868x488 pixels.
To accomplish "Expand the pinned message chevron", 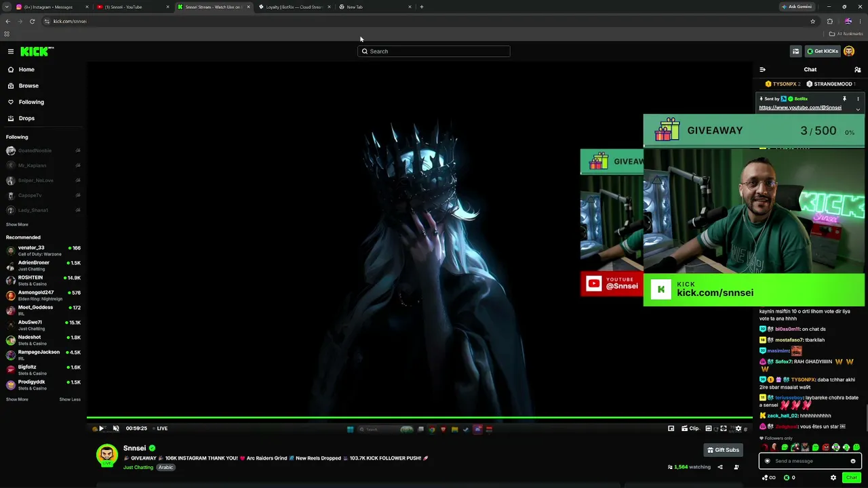I will pos(858,109).
